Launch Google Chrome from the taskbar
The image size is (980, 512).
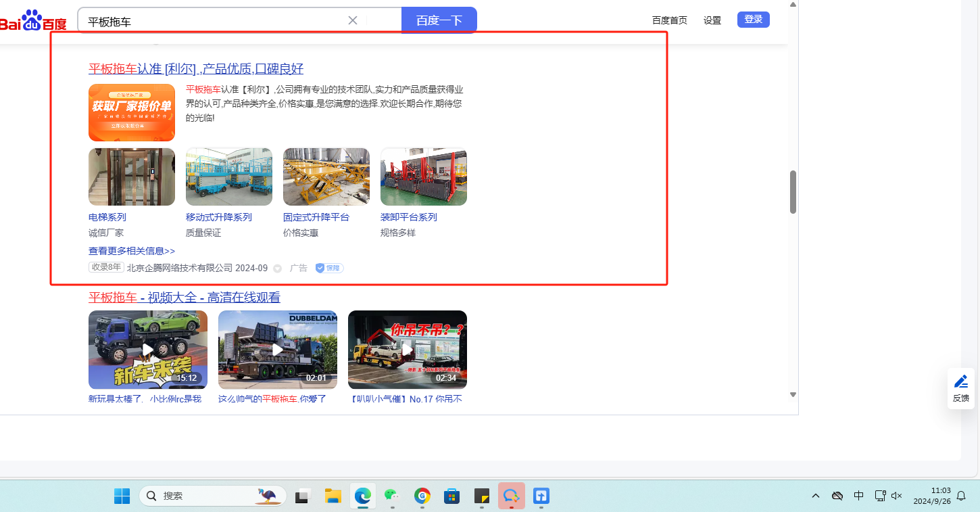422,496
